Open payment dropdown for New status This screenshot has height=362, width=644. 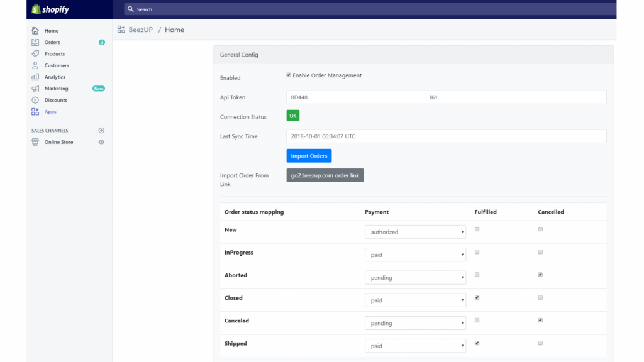coord(415,232)
